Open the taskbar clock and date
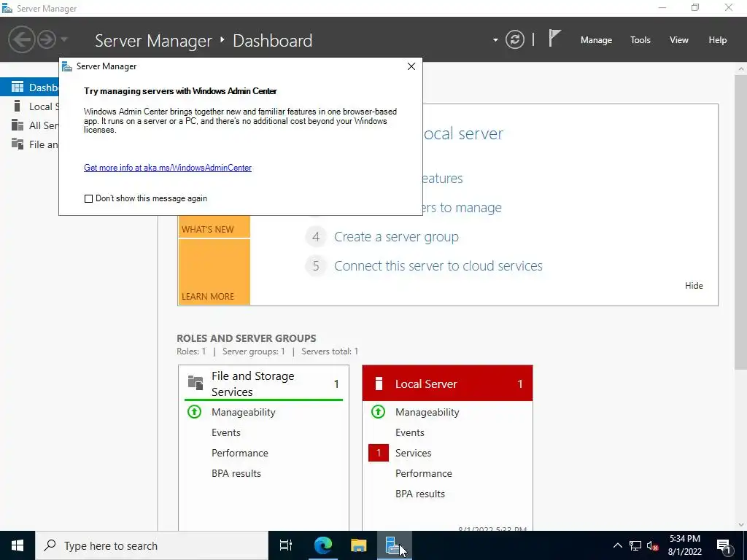The image size is (747, 560). pyautogui.click(x=684, y=545)
